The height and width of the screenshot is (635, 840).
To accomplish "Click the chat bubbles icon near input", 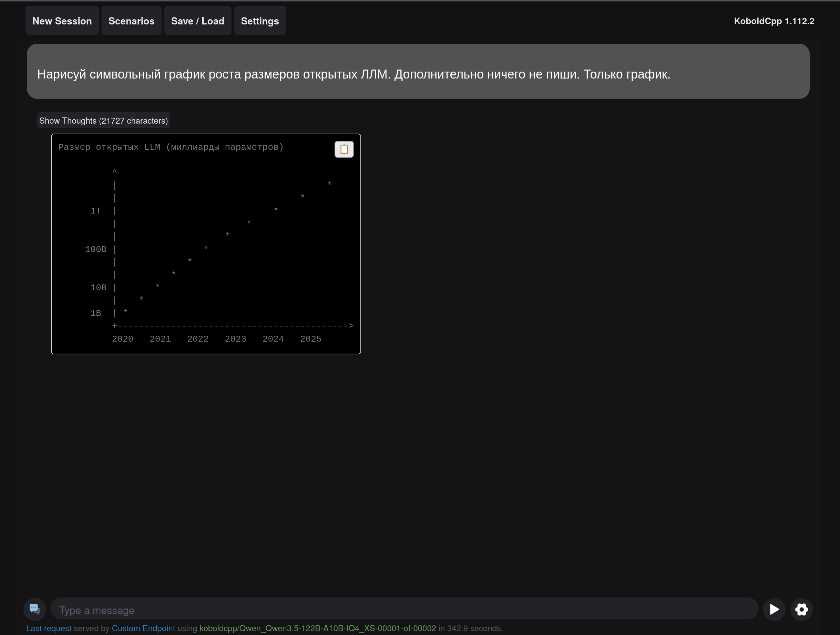I will [x=35, y=610].
